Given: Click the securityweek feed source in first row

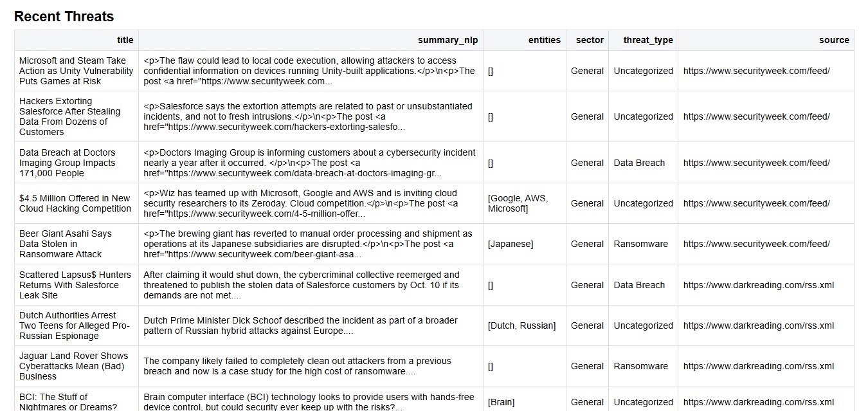Looking at the screenshot, I should click(x=757, y=71).
